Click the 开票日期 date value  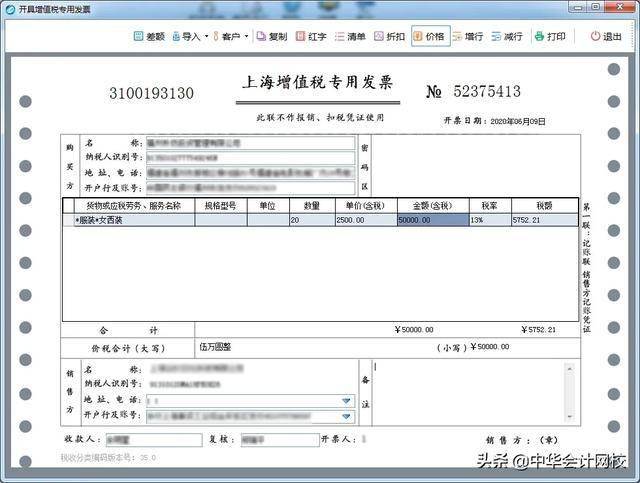518,121
